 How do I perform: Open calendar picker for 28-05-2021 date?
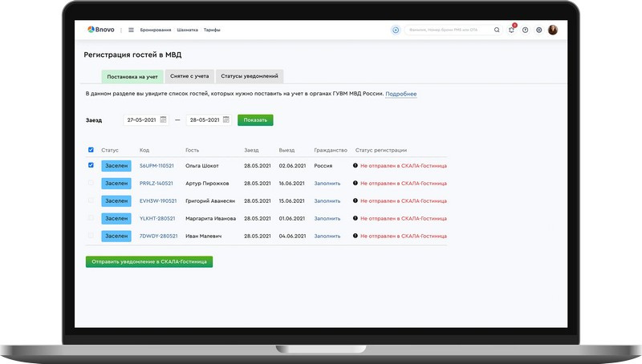click(226, 119)
